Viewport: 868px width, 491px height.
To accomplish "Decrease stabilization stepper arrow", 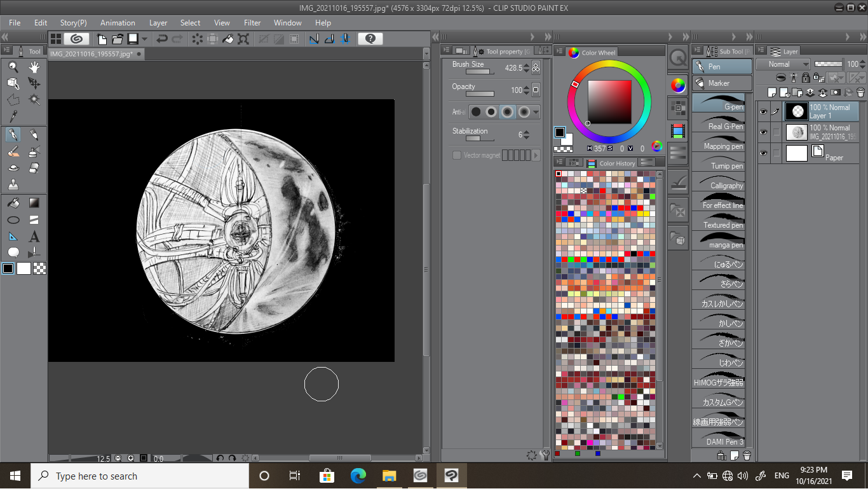I will tap(526, 137).
